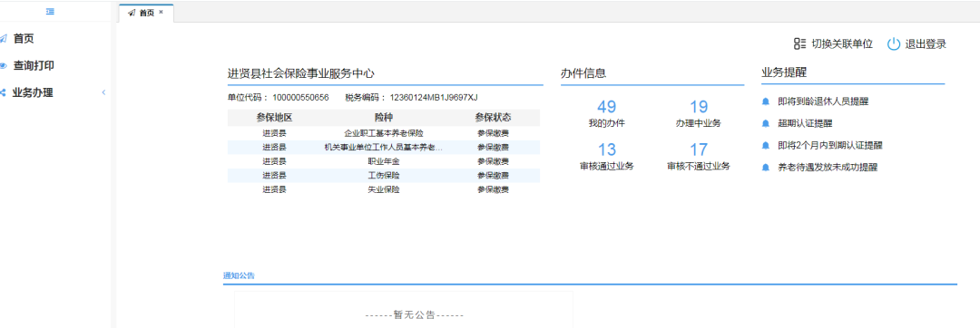This screenshot has width=980, height=328.
Task: Click the tax code 12360124MB1J9697XJ
Action: (434, 98)
